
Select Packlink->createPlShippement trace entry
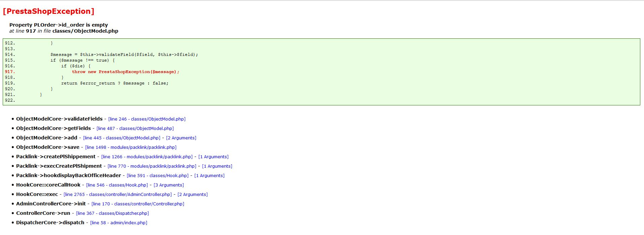point(56,157)
